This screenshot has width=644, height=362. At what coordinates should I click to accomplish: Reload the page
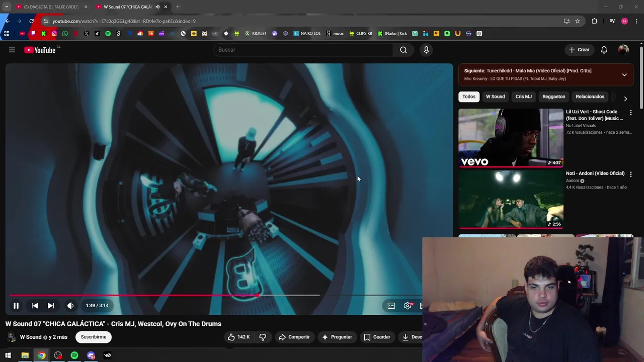click(x=31, y=21)
